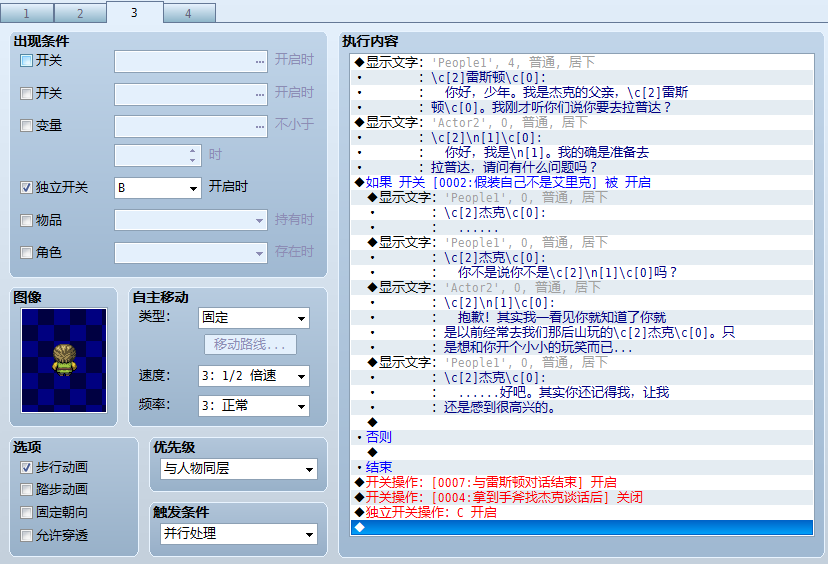
Task: Enable the 物品 condition checkbox
Action: 26,220
